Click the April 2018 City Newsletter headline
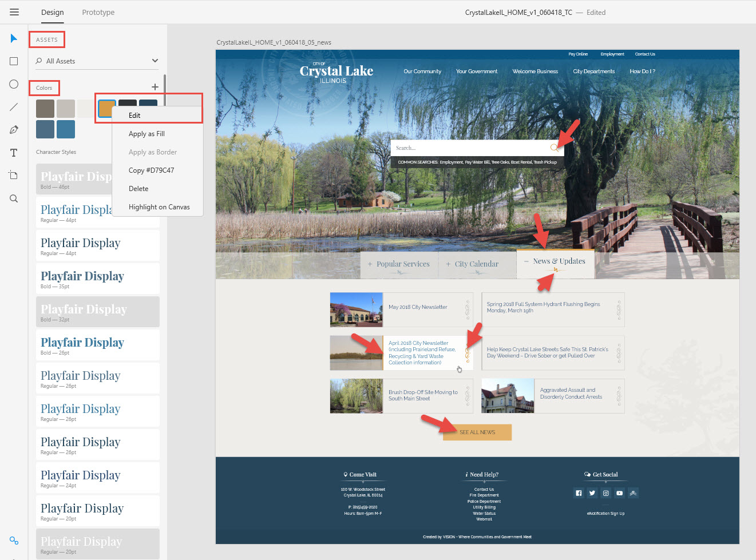756x560 pixels. (x=422, y=352)
